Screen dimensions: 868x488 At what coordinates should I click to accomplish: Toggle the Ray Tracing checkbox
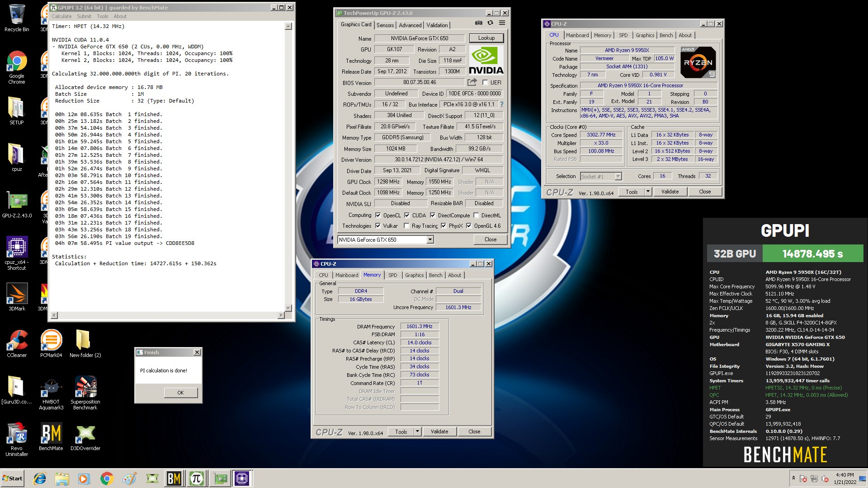[406, 226]
